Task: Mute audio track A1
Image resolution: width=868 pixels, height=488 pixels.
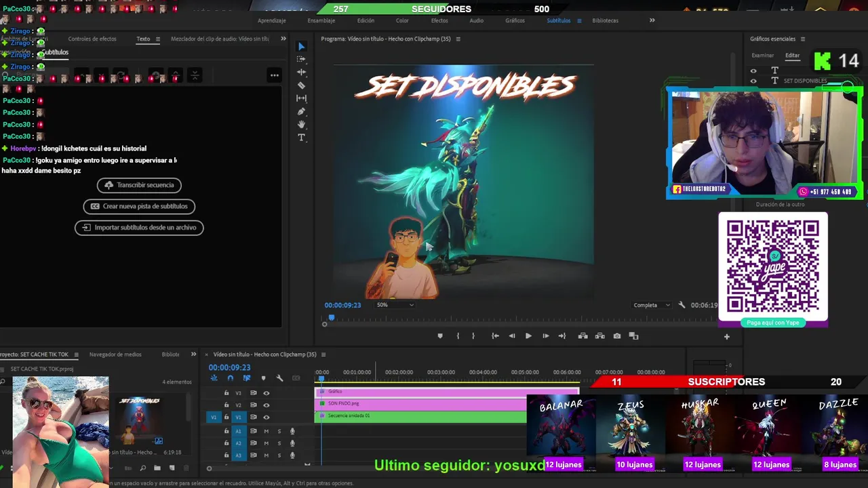Action: tap(267, 431)
